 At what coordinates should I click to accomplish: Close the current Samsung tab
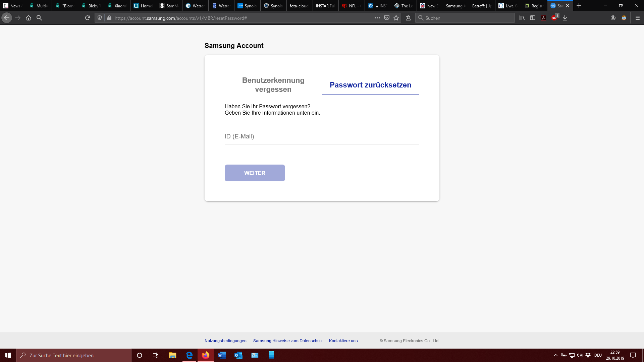tap(568, 6)
